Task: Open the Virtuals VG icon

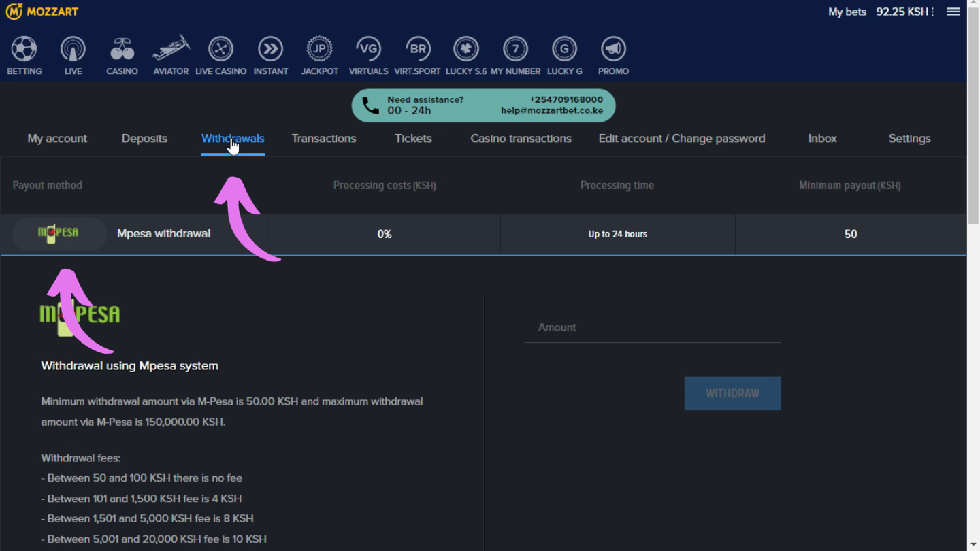Action: pos(368,49)
